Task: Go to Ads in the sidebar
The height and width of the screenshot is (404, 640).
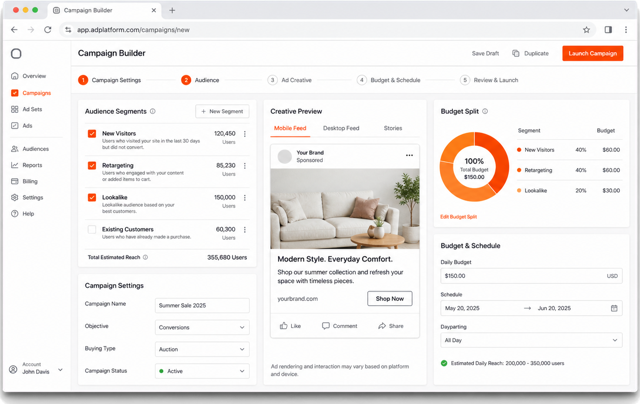Action: pos(22,125)
